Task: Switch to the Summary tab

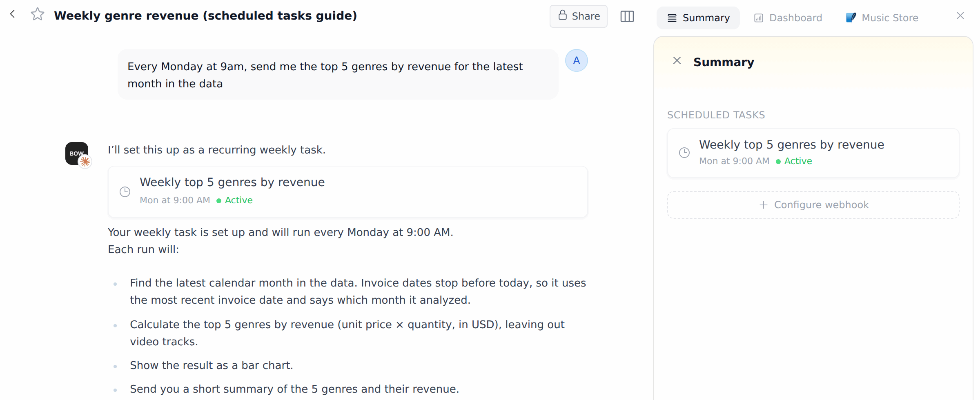Action: (698, 18)
